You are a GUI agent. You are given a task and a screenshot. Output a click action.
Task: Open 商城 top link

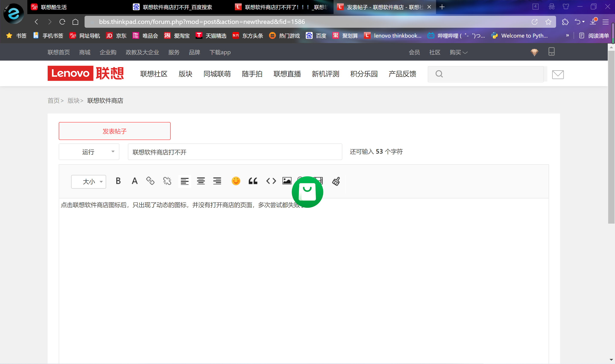coord(85,52)
